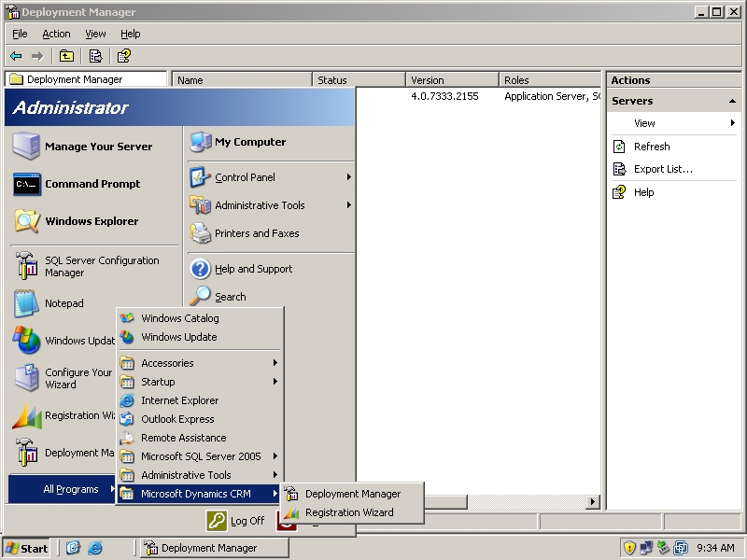Expand Microsoft SQL Server 2005 submenu
Screen dimensions: 747x560
tap(200, 456)
